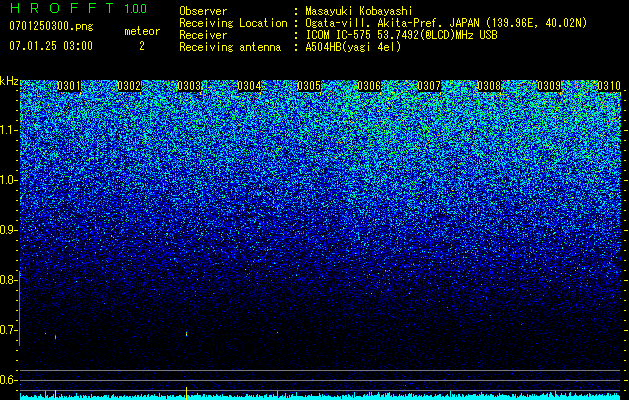Click the "Receiver" field label
The height and width of the screenshot is (400, 629).
click(203, 35)
